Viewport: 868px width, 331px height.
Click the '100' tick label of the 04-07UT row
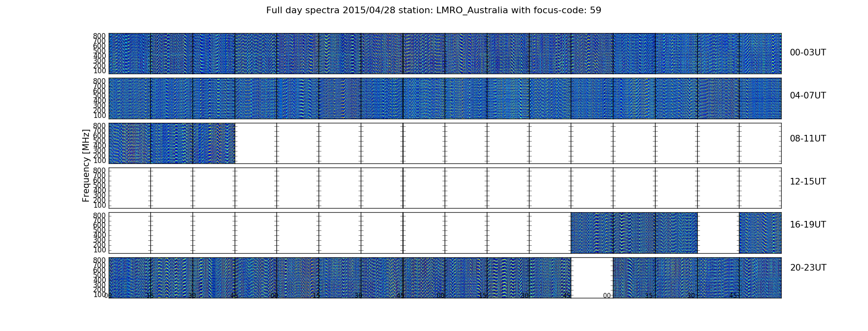point(99,115)
